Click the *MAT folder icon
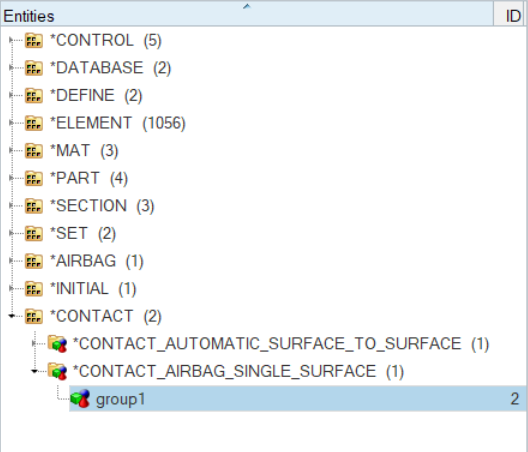Screen dimensions: 528x452 coord(34,151)
